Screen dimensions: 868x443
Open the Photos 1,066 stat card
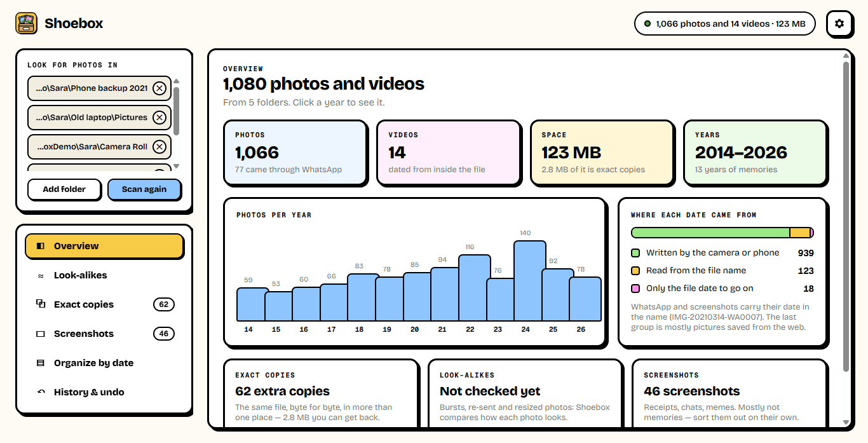pos(295,153)
